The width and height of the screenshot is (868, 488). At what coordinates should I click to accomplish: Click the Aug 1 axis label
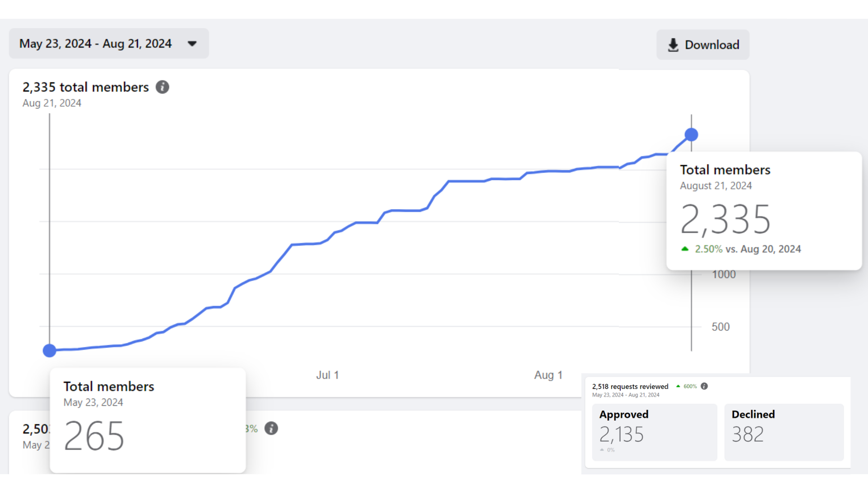tap(548, 375)
